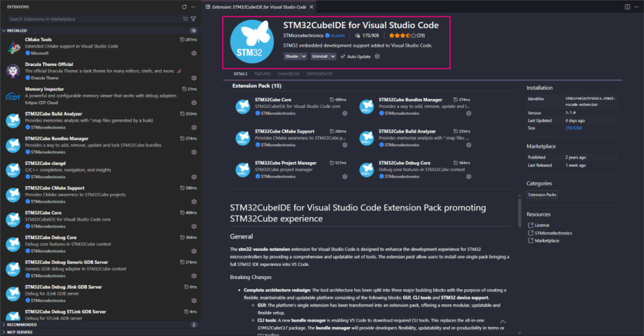Select Memory Inspector in installed list
Viewport: 644px width, 336px height.
[100, 96]
